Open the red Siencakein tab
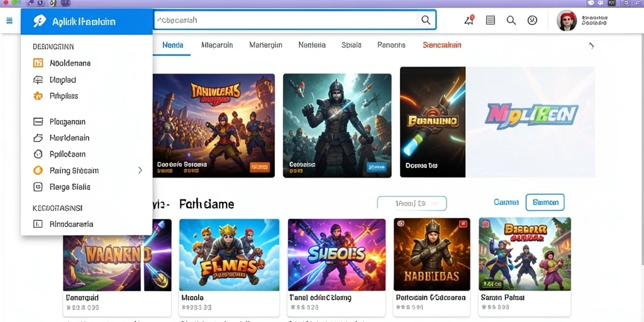The image size is (644, 322). [442, 45]
